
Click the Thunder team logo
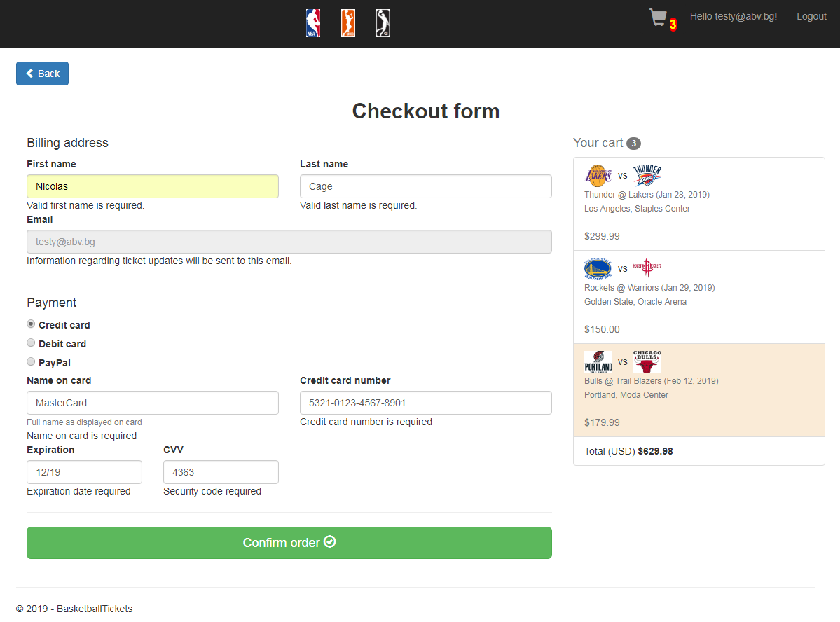647,176
